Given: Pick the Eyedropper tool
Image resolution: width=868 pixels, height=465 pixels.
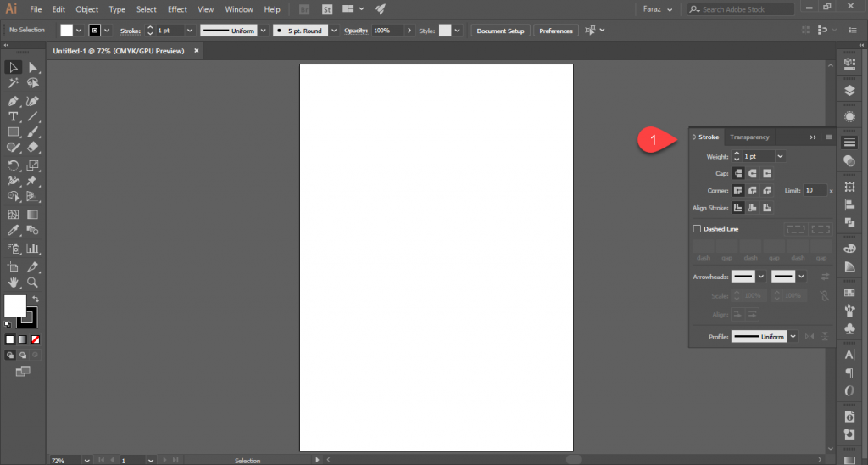Looking at the screenshot, I should click(x=14, y=230).
